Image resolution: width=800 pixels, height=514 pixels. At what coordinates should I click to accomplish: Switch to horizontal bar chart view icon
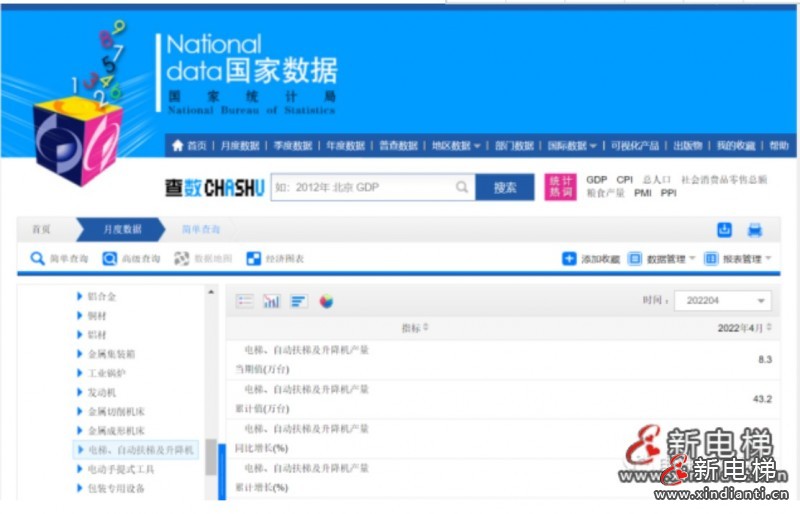click(x=298, y=301)
